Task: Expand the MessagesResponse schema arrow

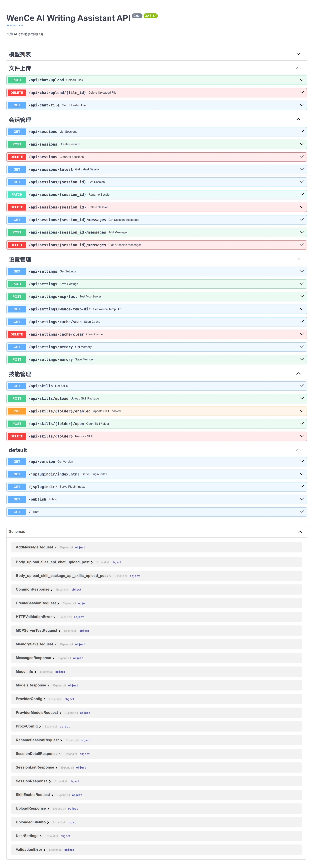Action: tap(53, 658)
